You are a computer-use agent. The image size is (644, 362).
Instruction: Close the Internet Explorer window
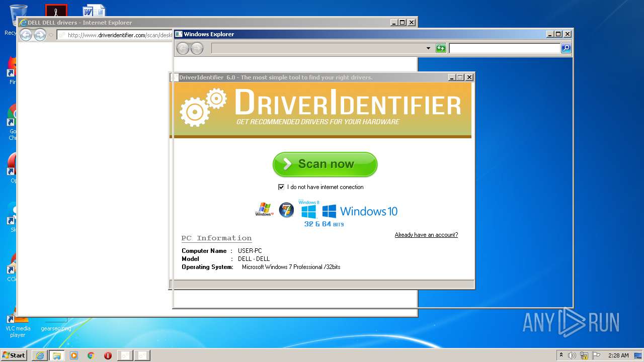tap(412, 23)
